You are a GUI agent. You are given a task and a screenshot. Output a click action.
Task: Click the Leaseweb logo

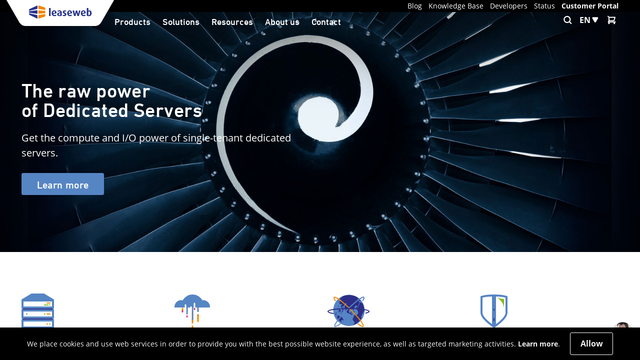tap(60, 12)
